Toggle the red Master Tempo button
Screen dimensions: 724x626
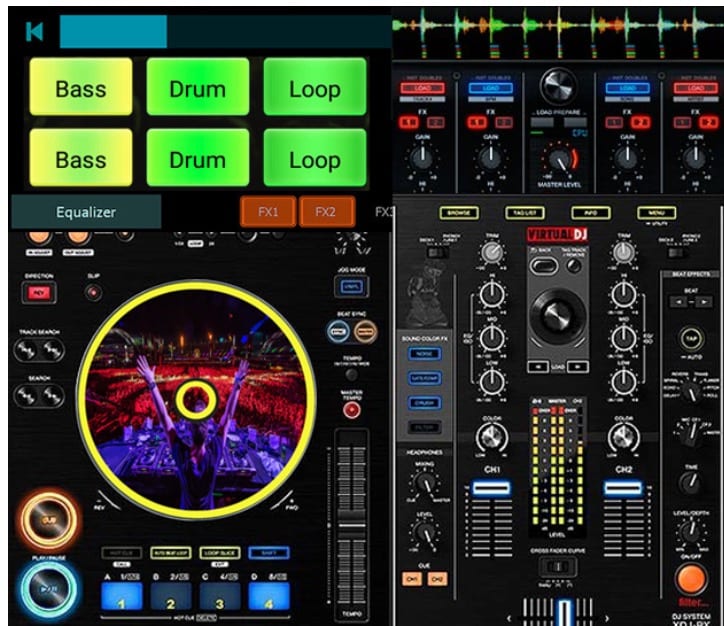351,409
